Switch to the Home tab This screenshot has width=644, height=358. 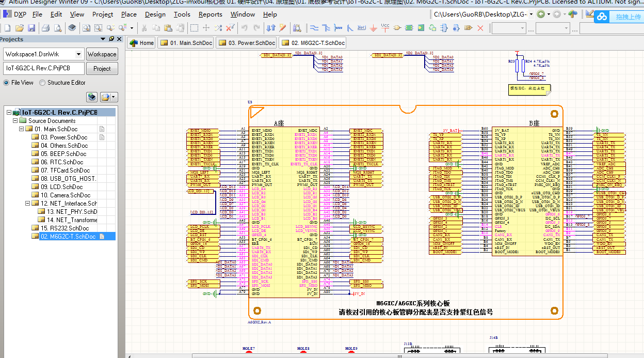[x=141, y=43]
